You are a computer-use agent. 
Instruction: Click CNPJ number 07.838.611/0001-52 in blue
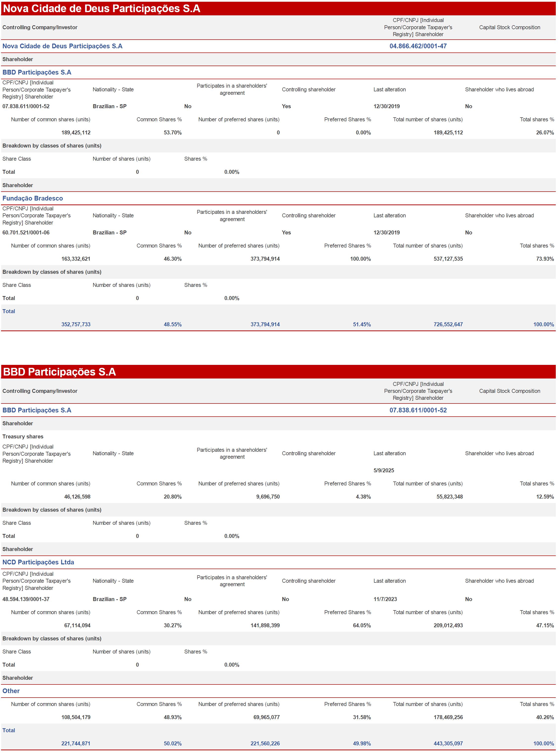[418, 410]
